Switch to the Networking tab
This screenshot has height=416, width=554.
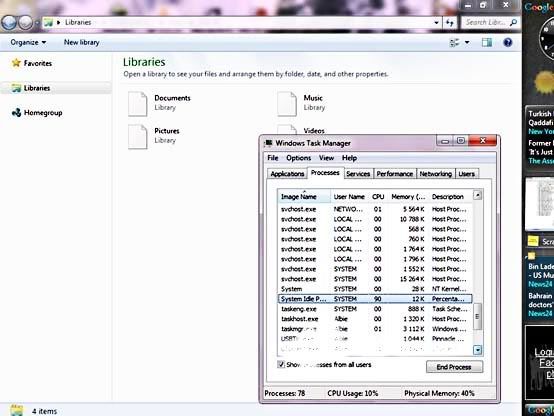point(436,174)
